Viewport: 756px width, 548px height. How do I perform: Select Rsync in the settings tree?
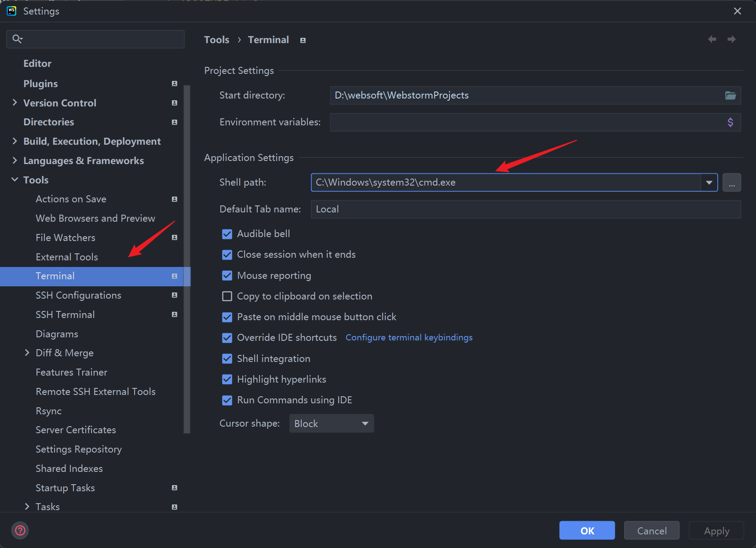click(48, 411)
